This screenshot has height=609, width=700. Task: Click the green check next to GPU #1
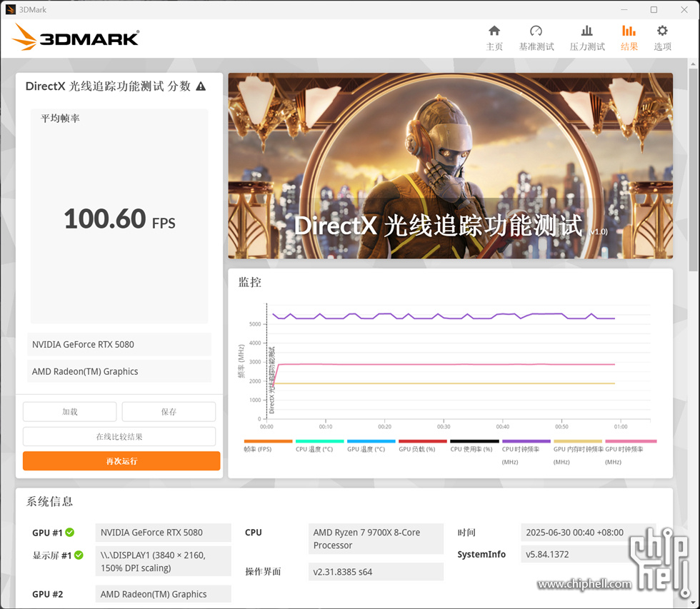tap(70, 533)
